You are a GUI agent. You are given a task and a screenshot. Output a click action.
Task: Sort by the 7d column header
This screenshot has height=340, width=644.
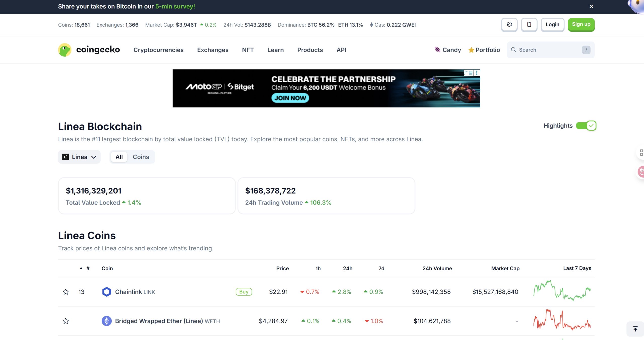381,268
